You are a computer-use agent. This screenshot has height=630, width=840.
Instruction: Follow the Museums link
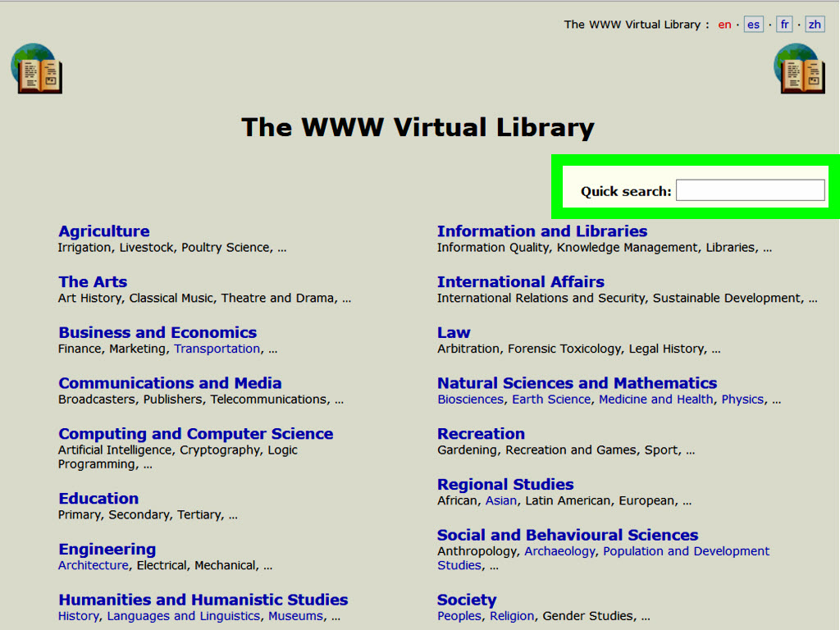coord(295,616)
